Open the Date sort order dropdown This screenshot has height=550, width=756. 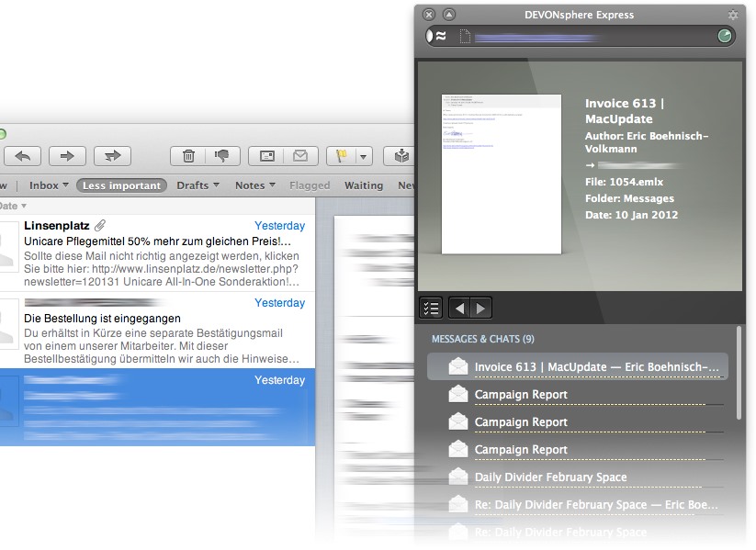click(x=13, y=206)
